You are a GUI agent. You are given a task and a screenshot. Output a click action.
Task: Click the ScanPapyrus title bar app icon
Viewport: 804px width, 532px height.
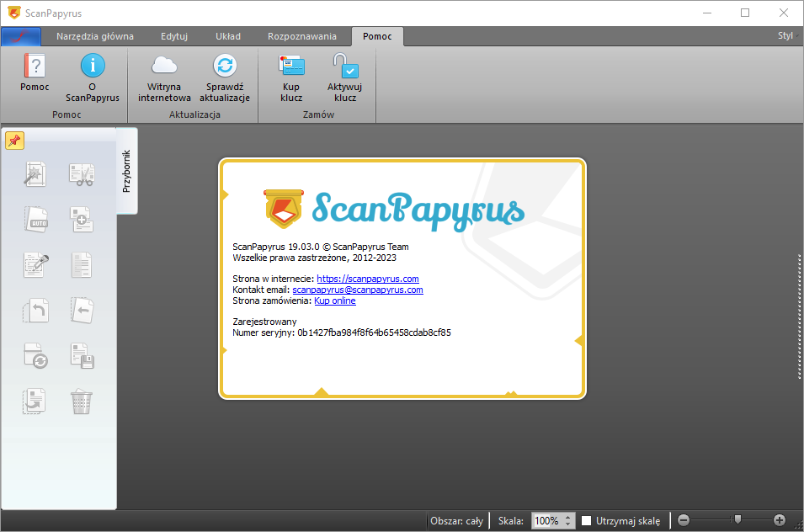point(13,13)
